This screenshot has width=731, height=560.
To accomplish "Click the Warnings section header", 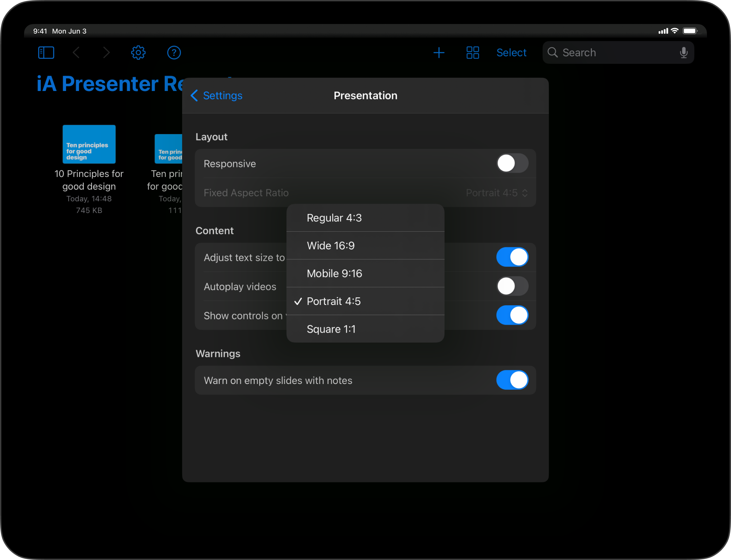I will point(218,354).
